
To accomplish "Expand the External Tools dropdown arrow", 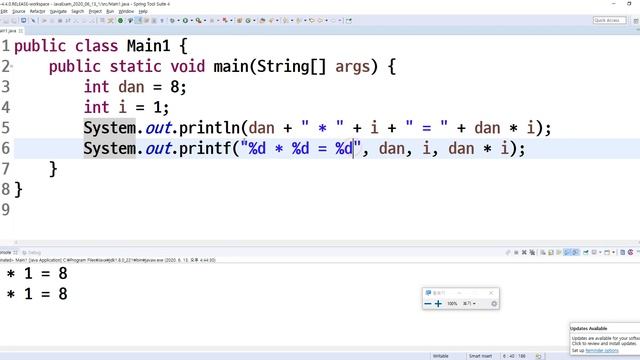I will (x=204, y=20).
